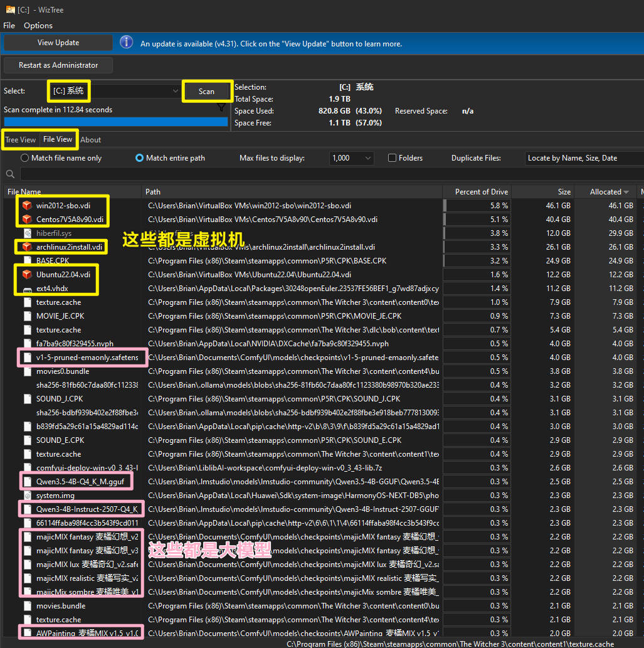This screenshot has width=644, height=648.
Task: Click the file icon of MOVIE_JE.CPK
Action: [x=27, y=316]
